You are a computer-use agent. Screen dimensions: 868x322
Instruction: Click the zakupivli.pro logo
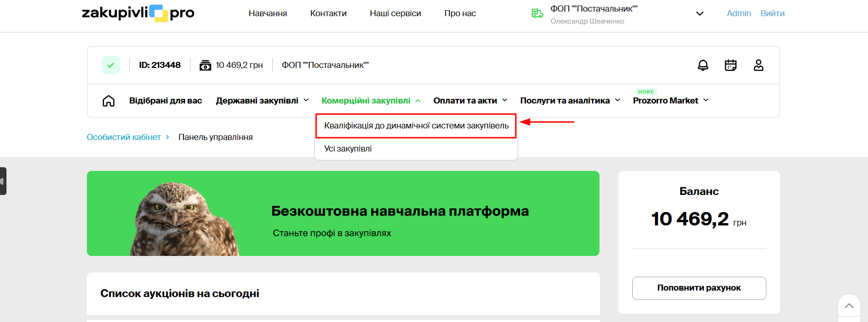[138, 13]
